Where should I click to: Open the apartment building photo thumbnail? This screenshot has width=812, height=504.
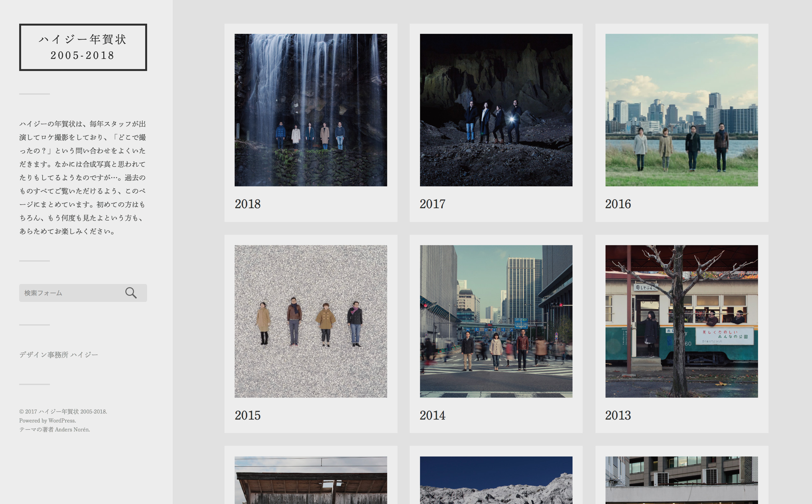click(x=682, y=480)
